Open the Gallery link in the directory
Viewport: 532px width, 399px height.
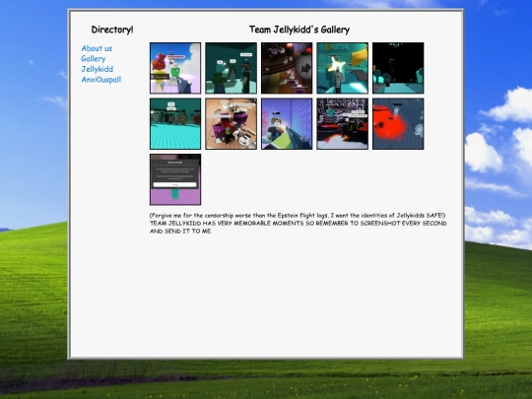[x=94, y=59]
